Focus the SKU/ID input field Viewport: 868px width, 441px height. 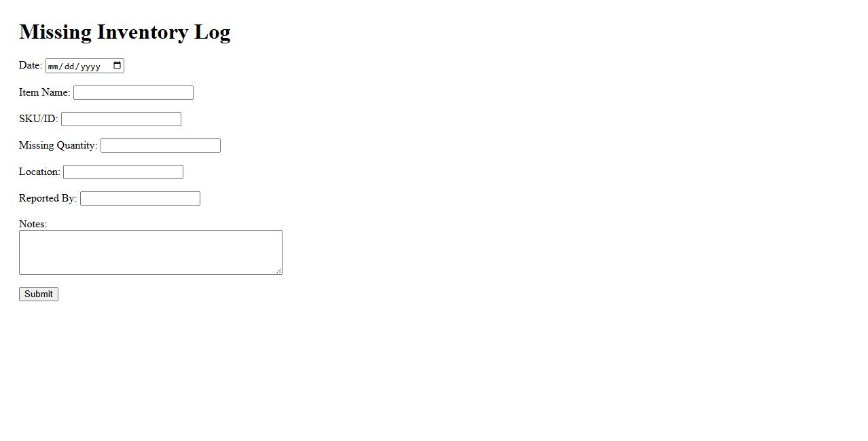coord(121,119)
